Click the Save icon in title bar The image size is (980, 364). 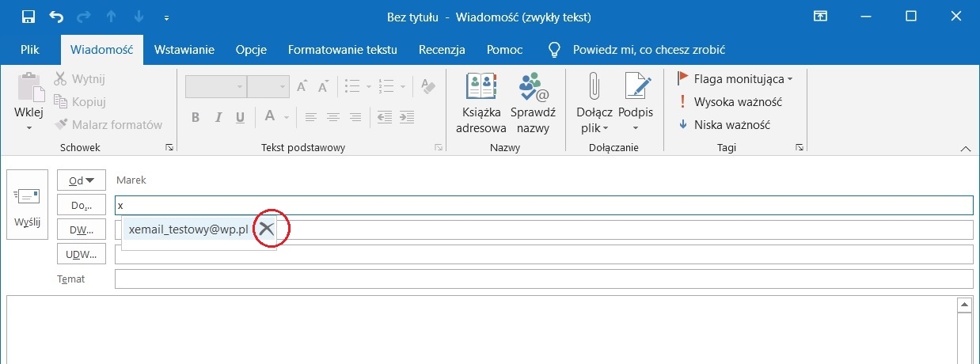click(x=28, y=17)
